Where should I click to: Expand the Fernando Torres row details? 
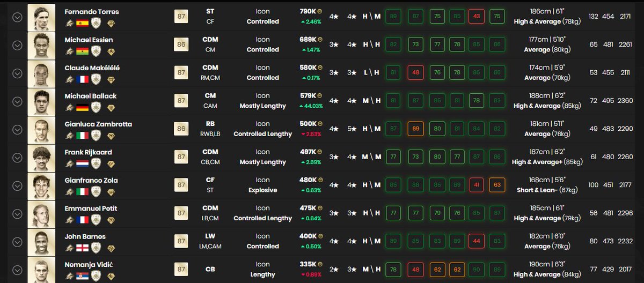point(17,17)
